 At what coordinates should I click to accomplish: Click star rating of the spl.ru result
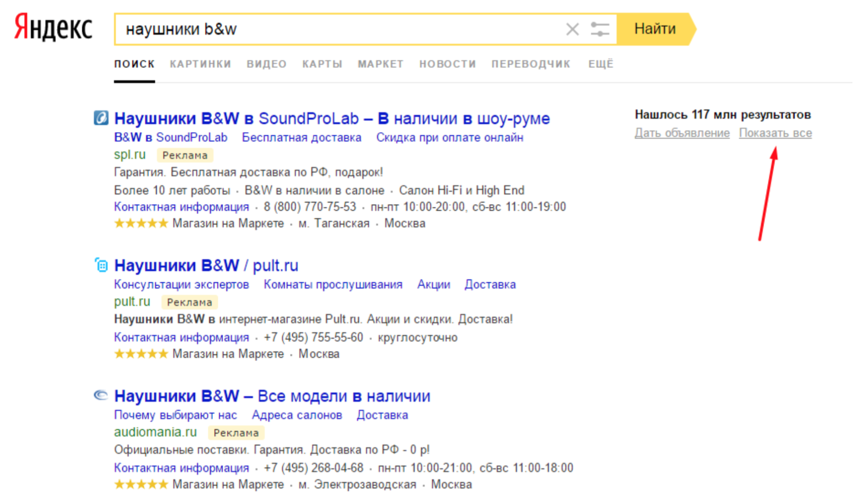pyautogui.click(x=141, y=223)
